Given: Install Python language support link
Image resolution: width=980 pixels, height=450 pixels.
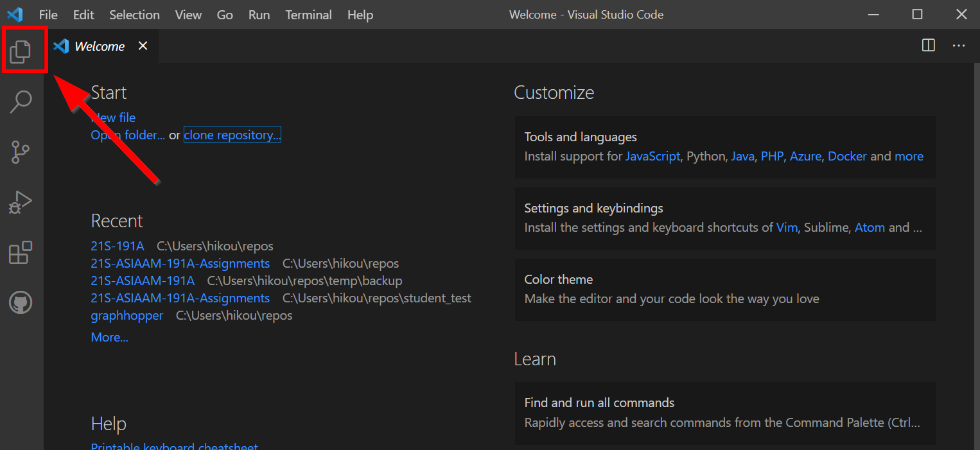Looking at the screenshot, I should click(x=705, y=156).
